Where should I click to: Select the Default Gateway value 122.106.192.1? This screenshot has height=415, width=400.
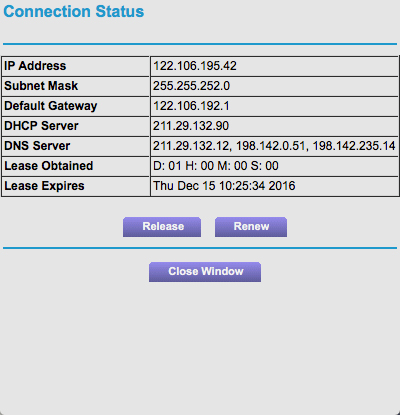pyautogui.click(x=191, y=106)
